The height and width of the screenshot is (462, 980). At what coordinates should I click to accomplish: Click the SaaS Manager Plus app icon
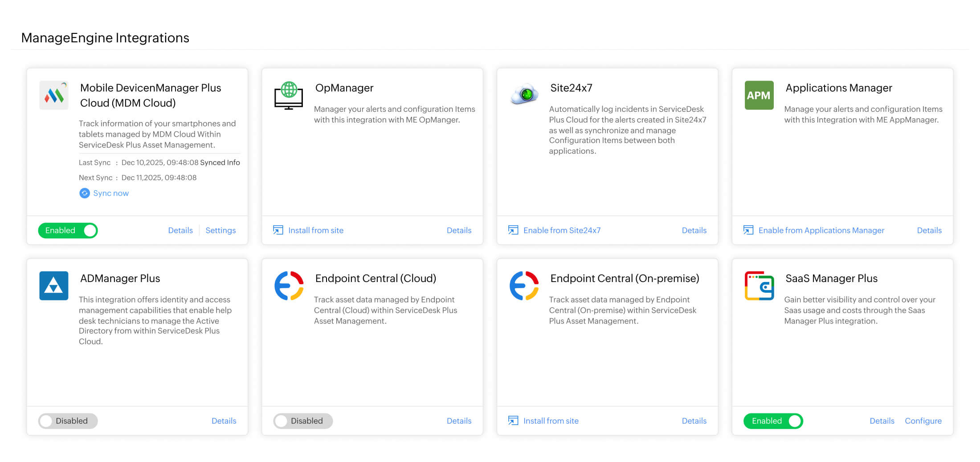tap(759, 286)
